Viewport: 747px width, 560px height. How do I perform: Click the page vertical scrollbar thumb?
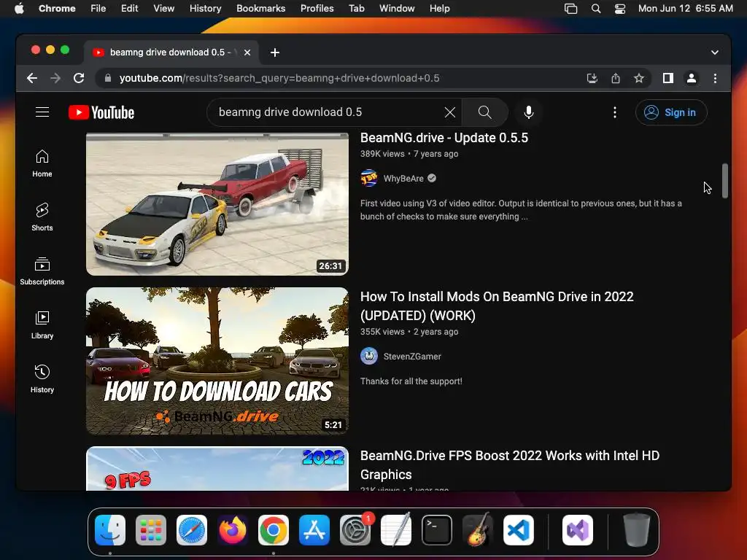[724, 181]
